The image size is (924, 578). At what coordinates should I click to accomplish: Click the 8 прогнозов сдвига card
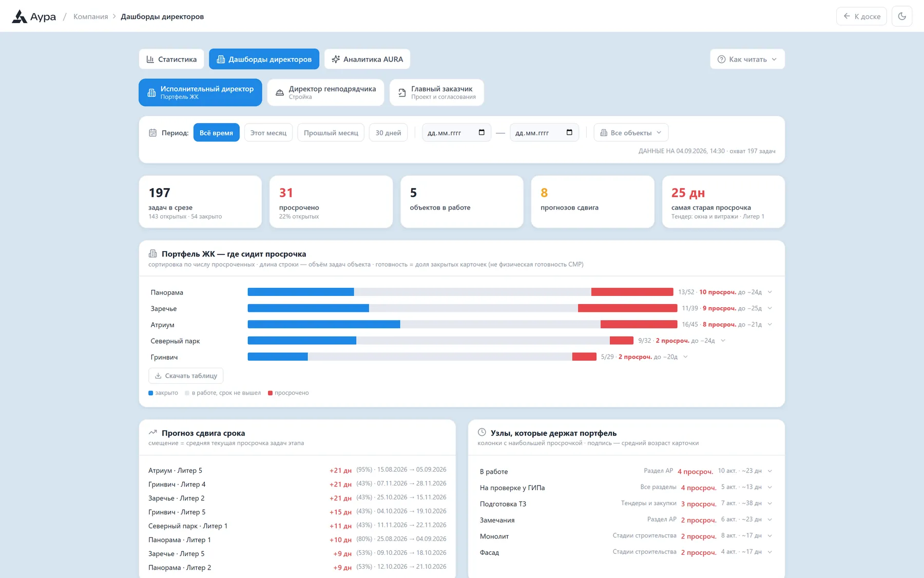click(592, 202)
